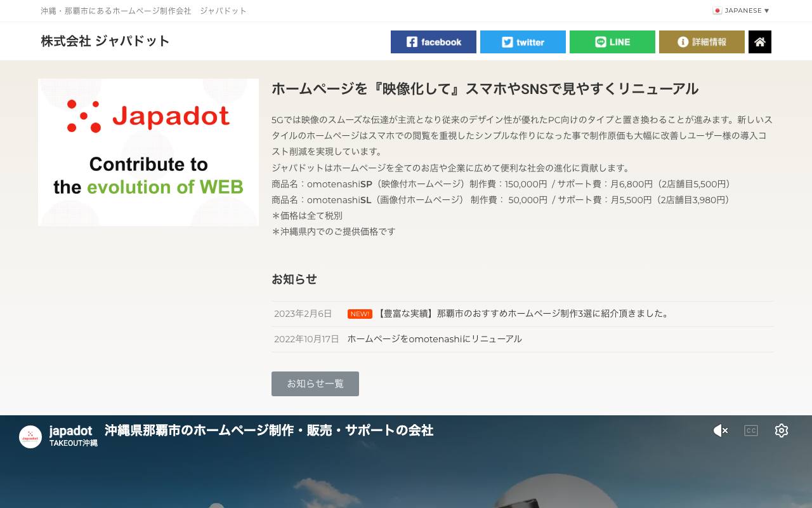Open the video title 沖縄県那覇市のホームページ制作
The width and height of the screenshot is (812, 508).
pos(269,431)
